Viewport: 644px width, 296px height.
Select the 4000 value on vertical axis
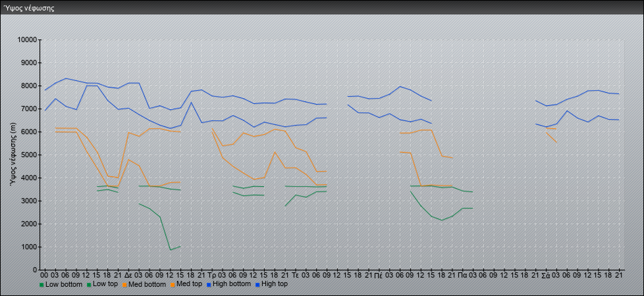[x=29, y=178]
